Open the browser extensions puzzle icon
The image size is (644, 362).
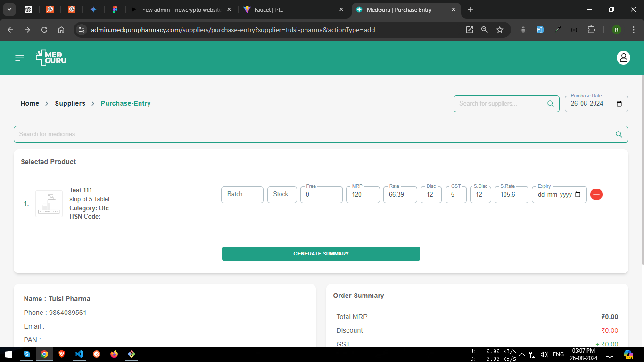click(591, 30)
